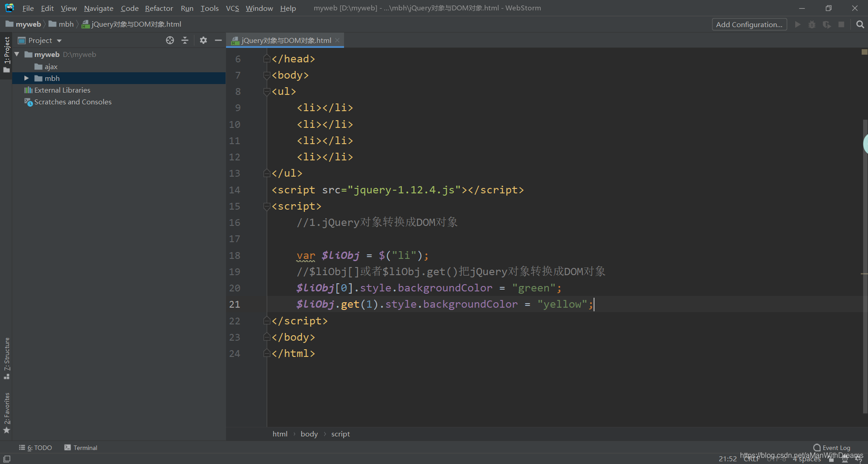Click the Run configuration play icon
The image size is (868, 464).
point(797,24)
